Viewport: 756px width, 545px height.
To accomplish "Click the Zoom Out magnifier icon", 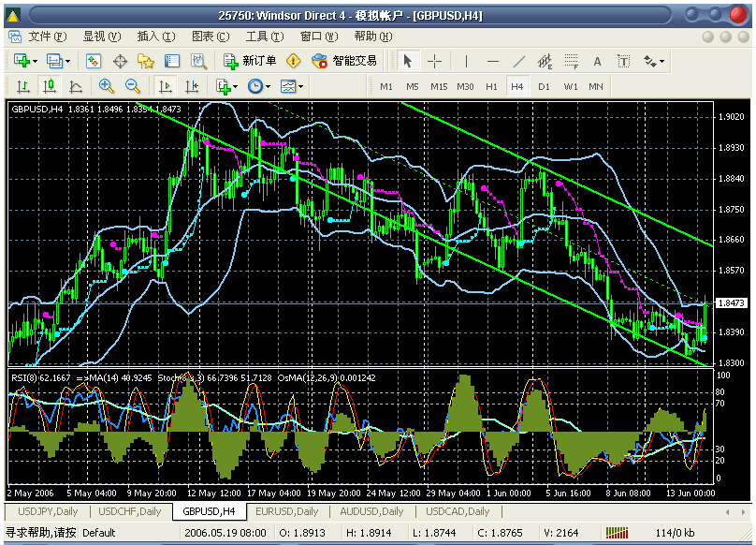I will [x=133, y=86].
